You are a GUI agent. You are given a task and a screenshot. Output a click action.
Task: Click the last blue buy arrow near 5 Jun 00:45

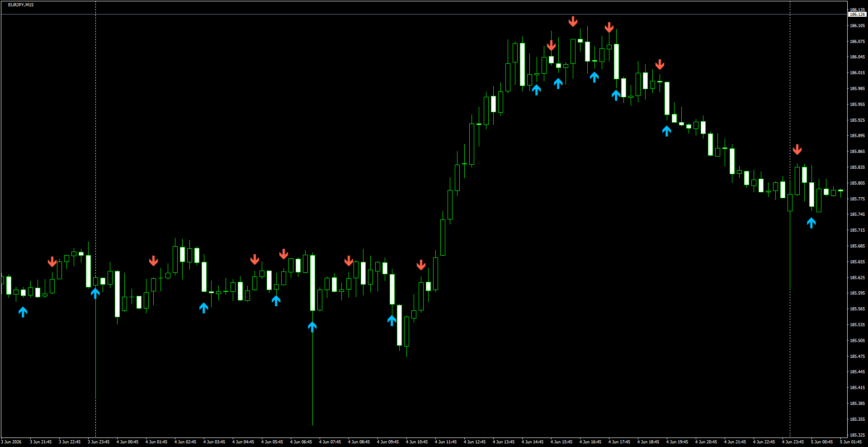click(811, 223)
